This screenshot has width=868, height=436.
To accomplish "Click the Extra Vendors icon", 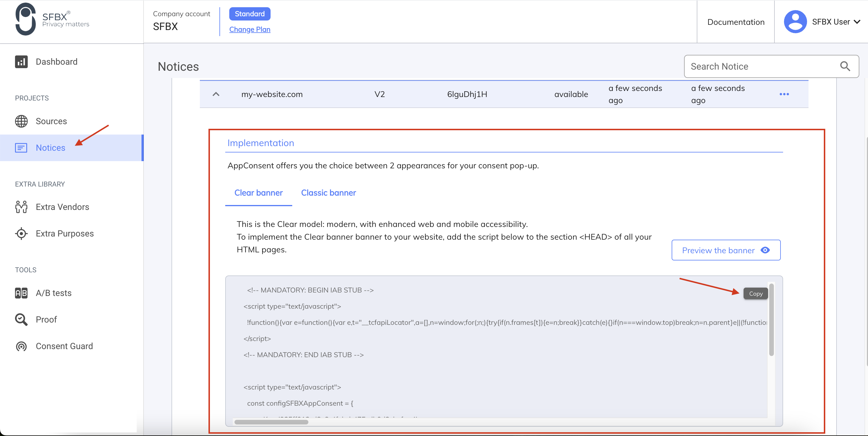I will pos(21,207).
